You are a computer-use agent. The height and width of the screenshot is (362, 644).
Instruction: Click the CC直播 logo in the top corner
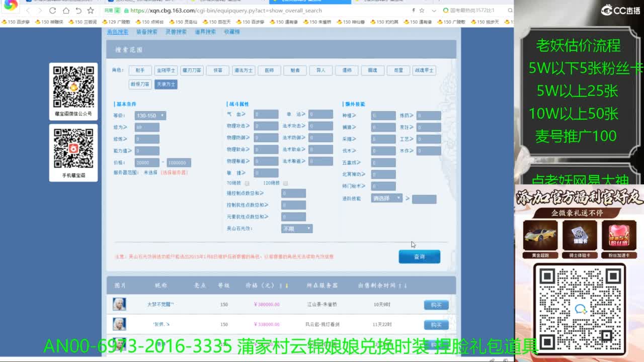[620, 9]
